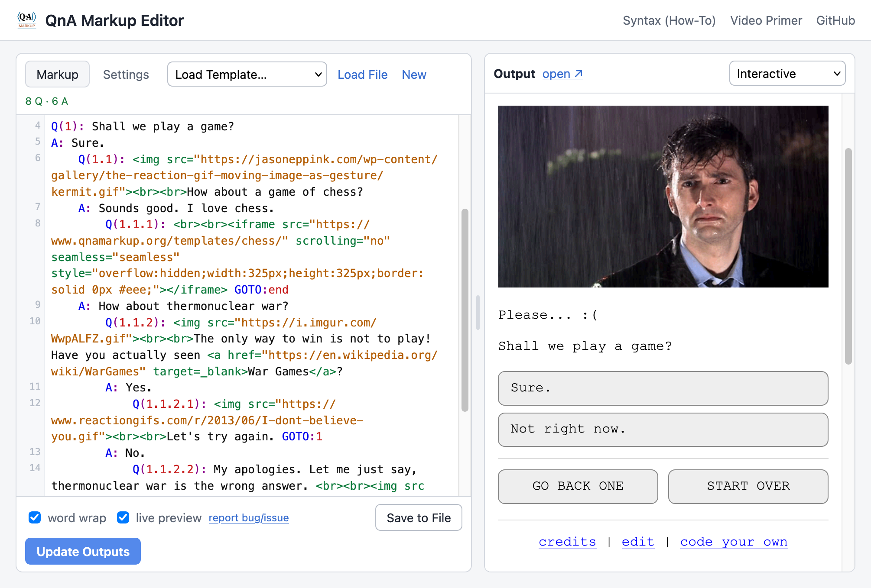
Task: Click the edit link in output
Action: tap(638, 542)
